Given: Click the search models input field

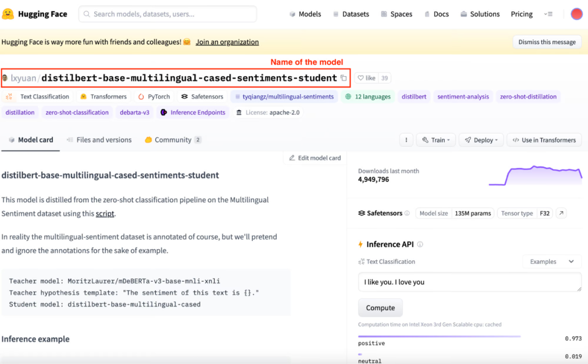Looking at the screenshot, I should 168,14.
